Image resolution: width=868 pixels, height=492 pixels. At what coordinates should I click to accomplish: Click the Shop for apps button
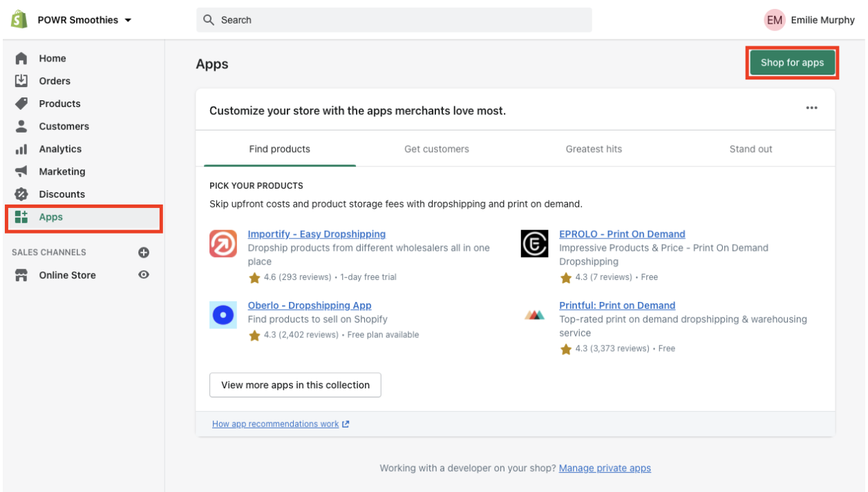click(x=792, y=63)
